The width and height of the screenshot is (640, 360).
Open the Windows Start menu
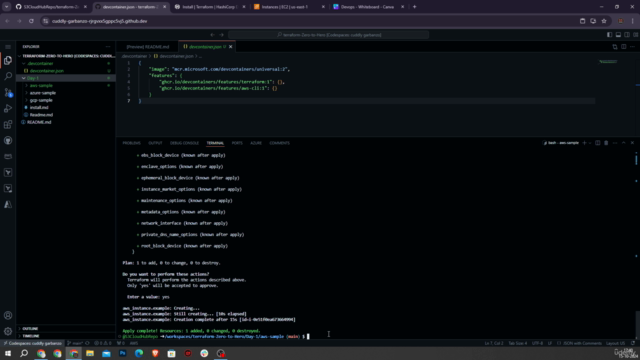[8, 353]
